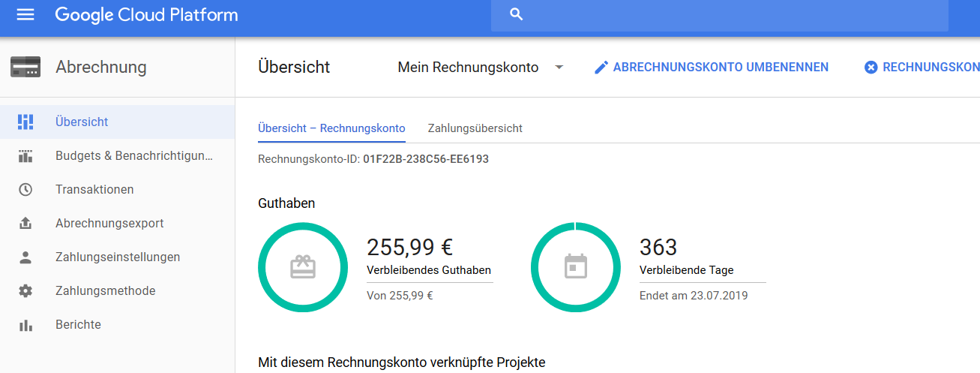Expand the Mein Rechnungskonto dropdown
Image resolution: width=980 pixels, height=373 pixels.
[x=559, y=68]
